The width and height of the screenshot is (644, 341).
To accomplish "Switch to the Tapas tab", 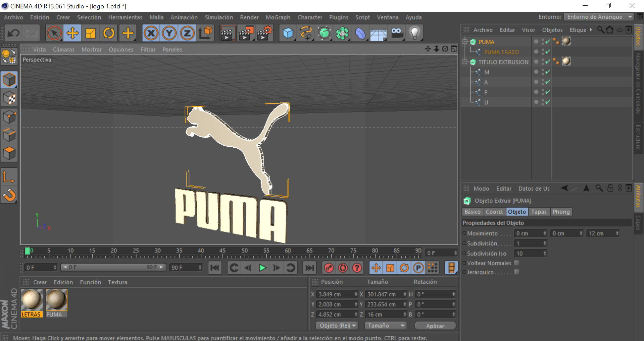I will click(539, 212).
